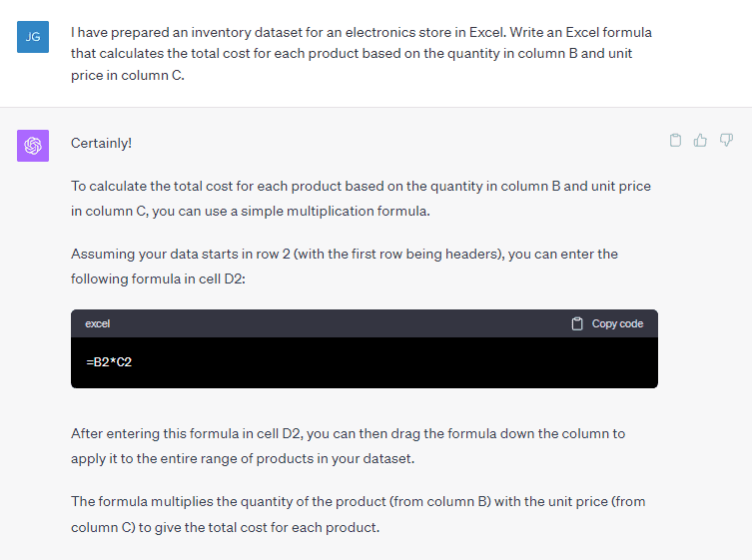Viewport: 752px width, 560px height.
Task: Click the clipboard icon beside Copy code
Action: [577, 323]
